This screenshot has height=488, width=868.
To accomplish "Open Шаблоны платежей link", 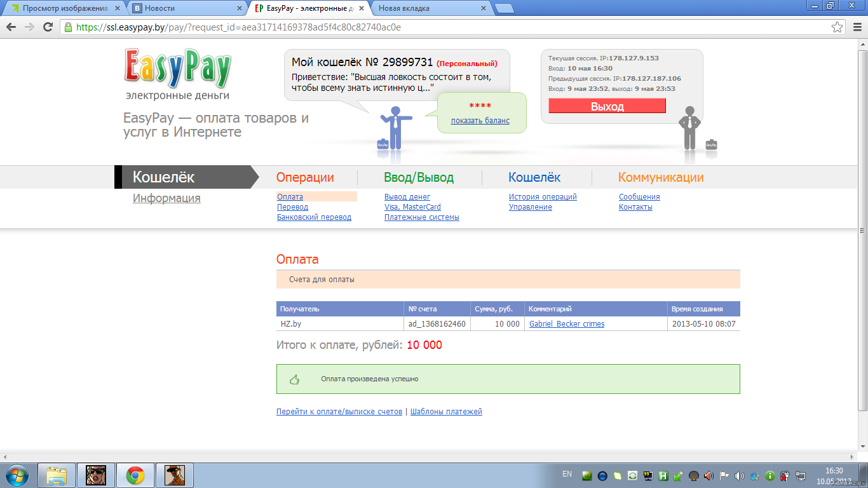I will (446, 412).
